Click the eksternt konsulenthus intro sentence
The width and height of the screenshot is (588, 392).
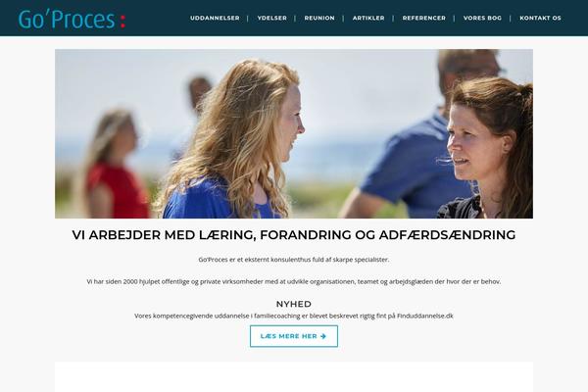pyautogui.click(x=294, y=260)
